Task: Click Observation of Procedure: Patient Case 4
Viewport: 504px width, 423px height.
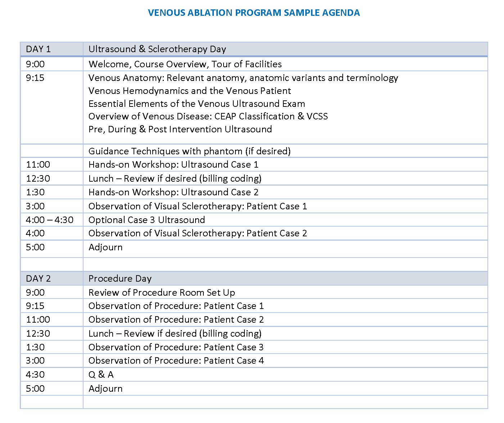Action: (x=176, y=360)
